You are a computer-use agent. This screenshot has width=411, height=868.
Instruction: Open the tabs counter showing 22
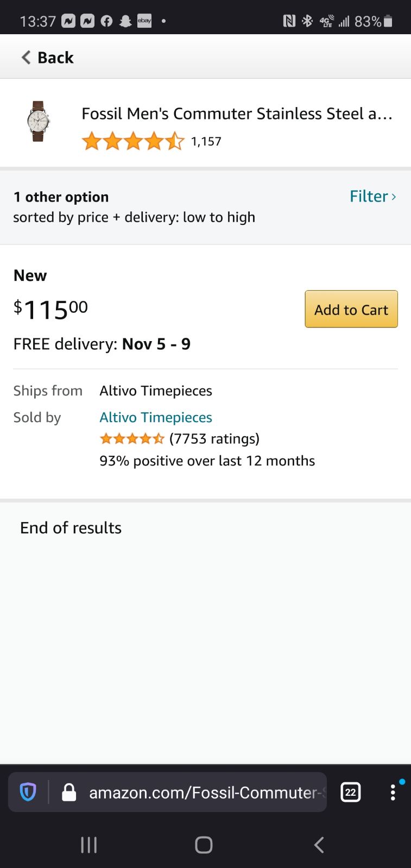350,792
